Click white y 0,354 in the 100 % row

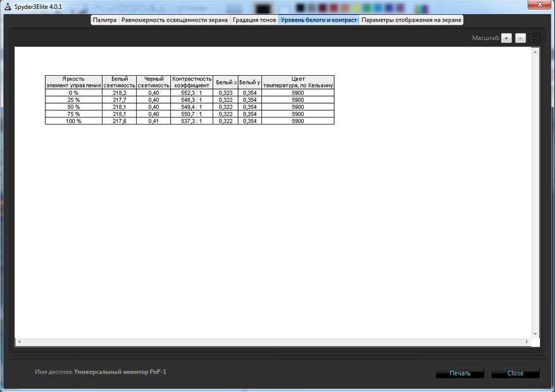(250, 121)
